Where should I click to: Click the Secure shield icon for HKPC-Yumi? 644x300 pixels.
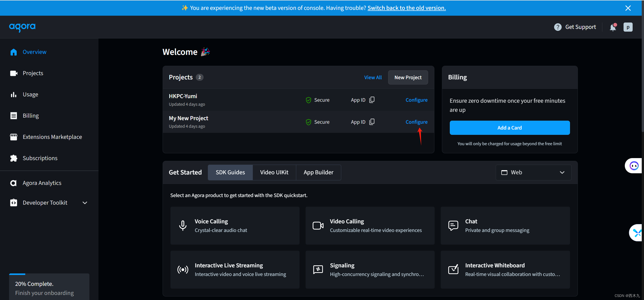(308, 100)
